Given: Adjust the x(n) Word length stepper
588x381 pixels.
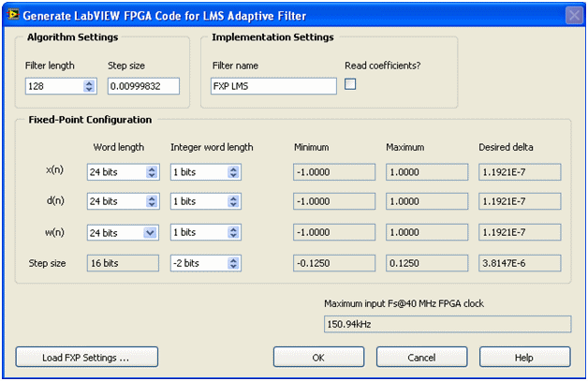Looking at the screenshot, I should tap(151, 172).
